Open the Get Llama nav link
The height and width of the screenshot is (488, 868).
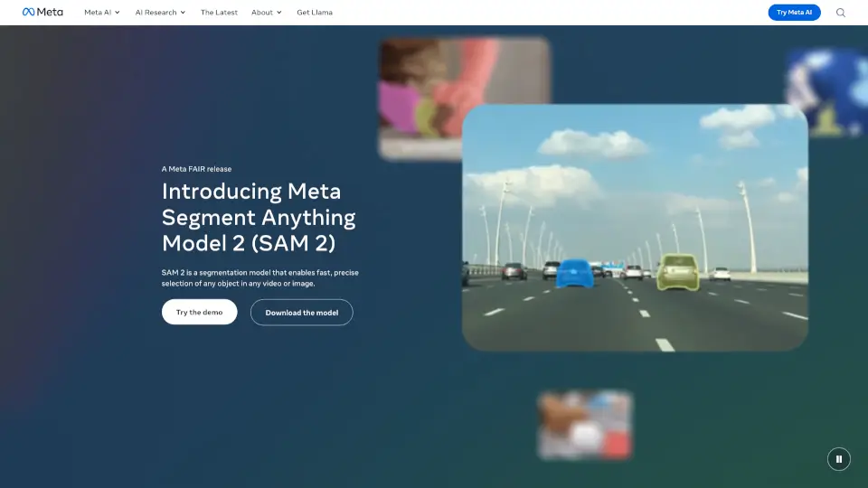pyautogui.click(x=315, y=12)
